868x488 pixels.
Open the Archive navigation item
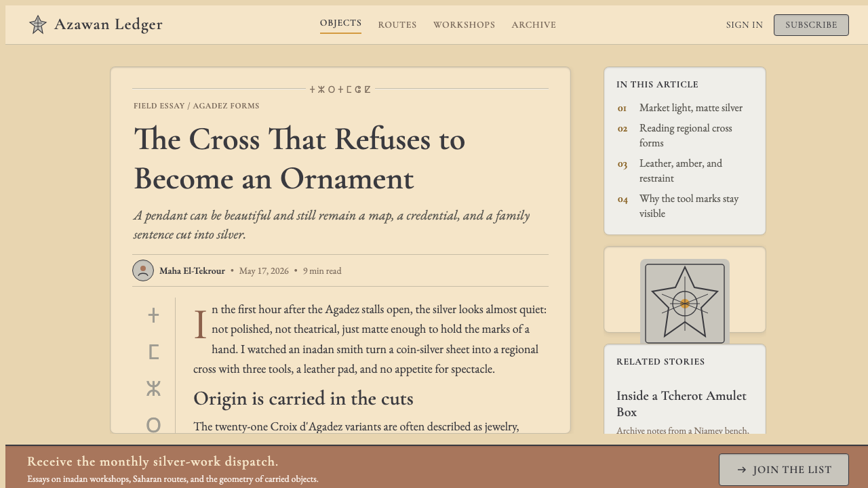tap(534, 25)
